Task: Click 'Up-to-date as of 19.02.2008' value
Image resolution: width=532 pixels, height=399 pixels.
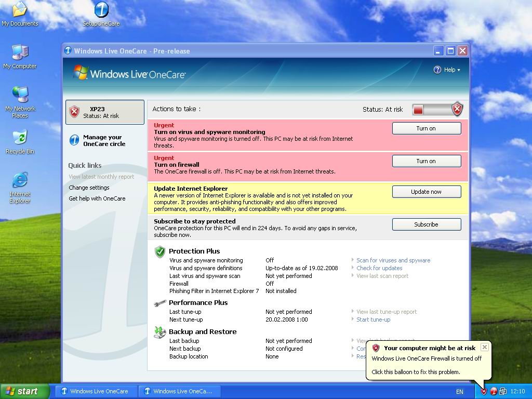Action: pos(302,268)
